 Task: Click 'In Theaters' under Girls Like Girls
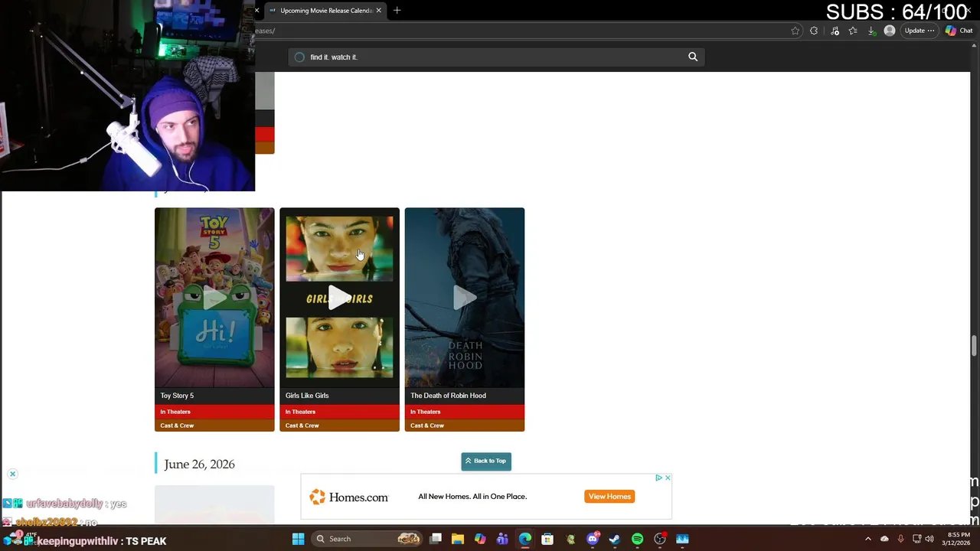[339, 412]
